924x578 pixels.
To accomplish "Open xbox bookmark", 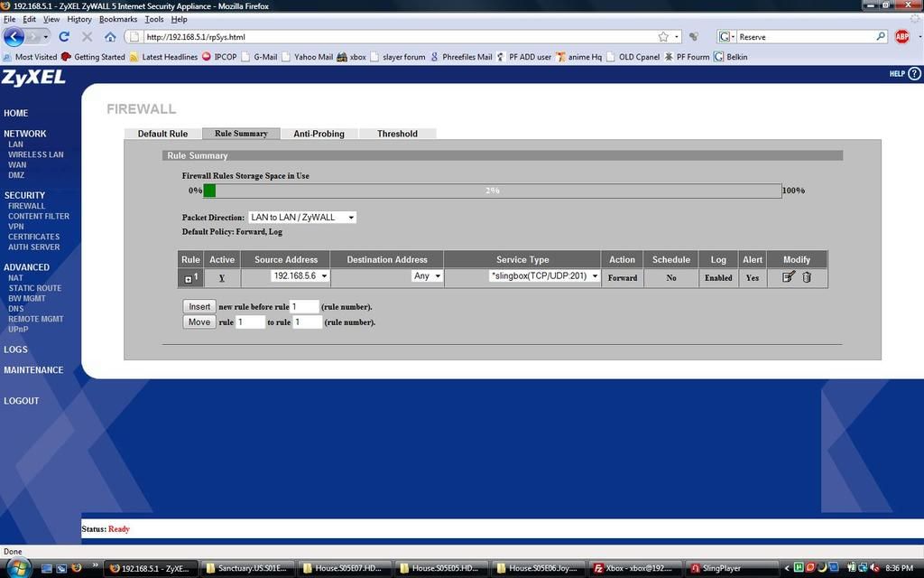I will click(x=351, y=57).
